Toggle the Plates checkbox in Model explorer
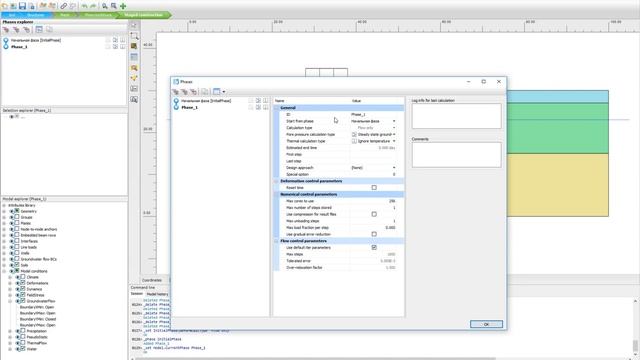Image resolution: width=640 pixels, height=360 pixels. tap(17, 223)
